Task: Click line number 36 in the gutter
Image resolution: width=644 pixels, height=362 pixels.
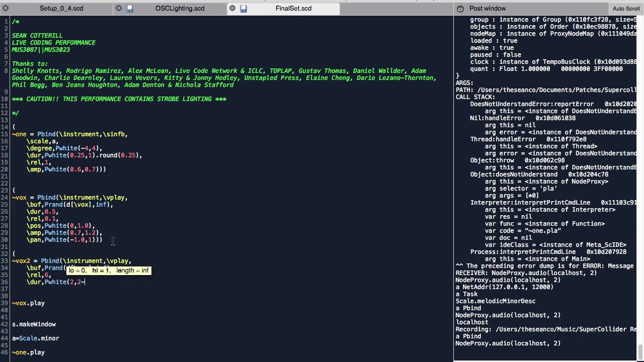Action: pos(5,282)
